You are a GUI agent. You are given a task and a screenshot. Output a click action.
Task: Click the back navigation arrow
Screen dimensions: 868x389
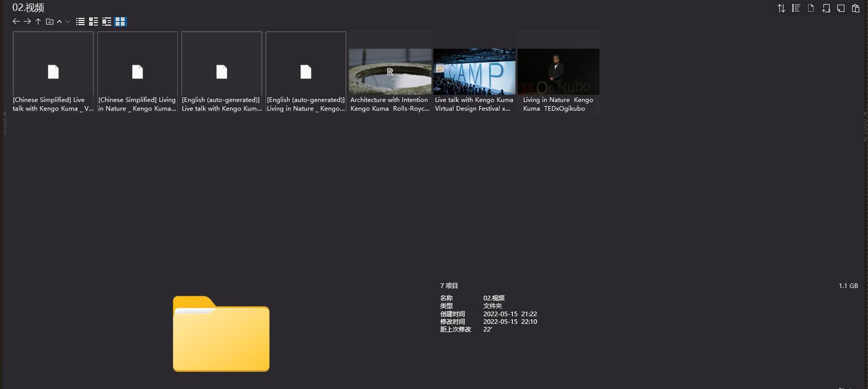(x=16, y=22)
